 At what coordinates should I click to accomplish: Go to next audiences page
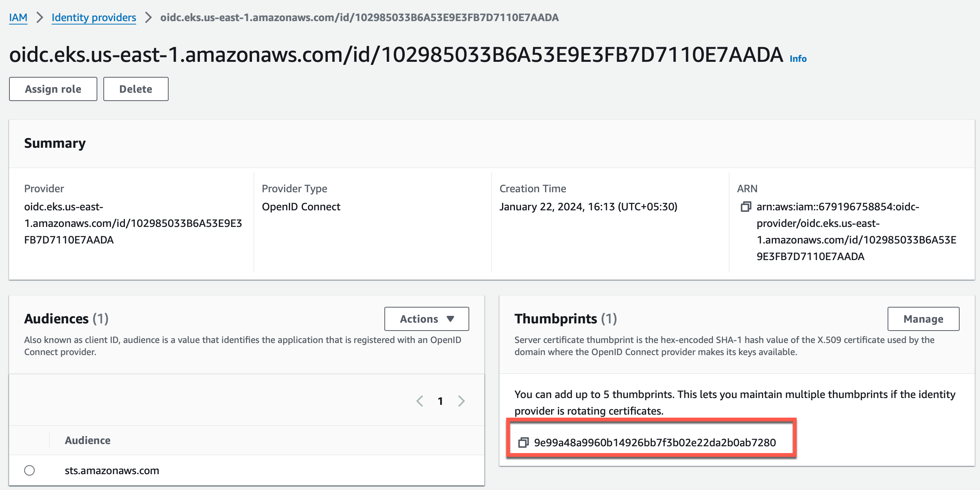(461, 401)
